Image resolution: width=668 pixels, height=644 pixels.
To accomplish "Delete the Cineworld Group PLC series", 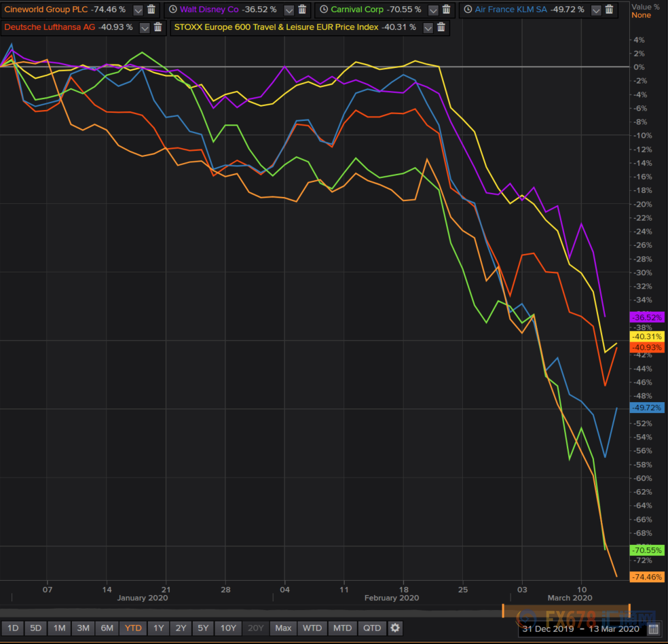I will pos(151,10).
